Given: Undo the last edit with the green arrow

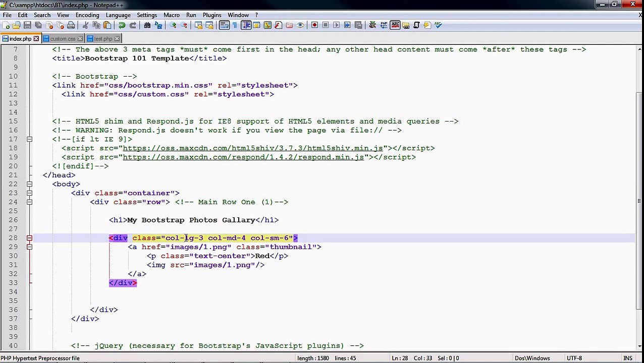Looking at the screenshot, I should 122,25.
